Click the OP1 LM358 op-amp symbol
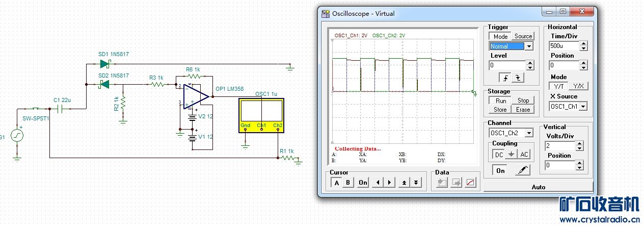 point(196,95)
